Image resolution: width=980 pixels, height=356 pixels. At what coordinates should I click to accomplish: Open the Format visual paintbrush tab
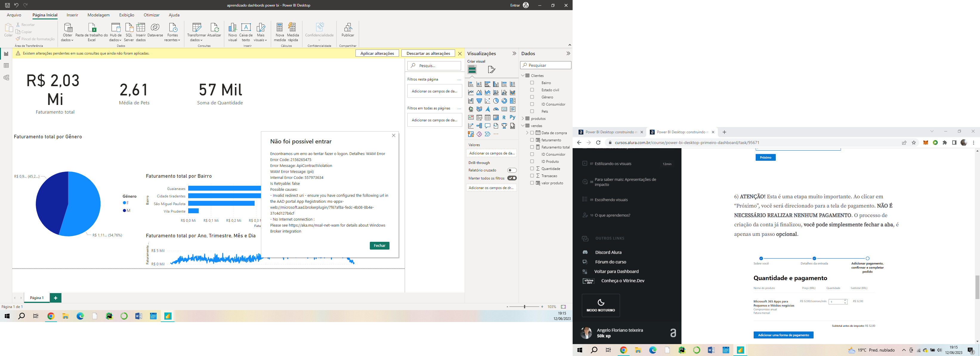pyautogui.click(x=491, y=69)
